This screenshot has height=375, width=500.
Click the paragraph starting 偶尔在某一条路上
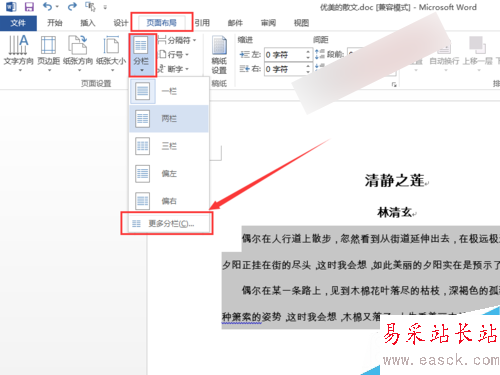pos(371,291)
